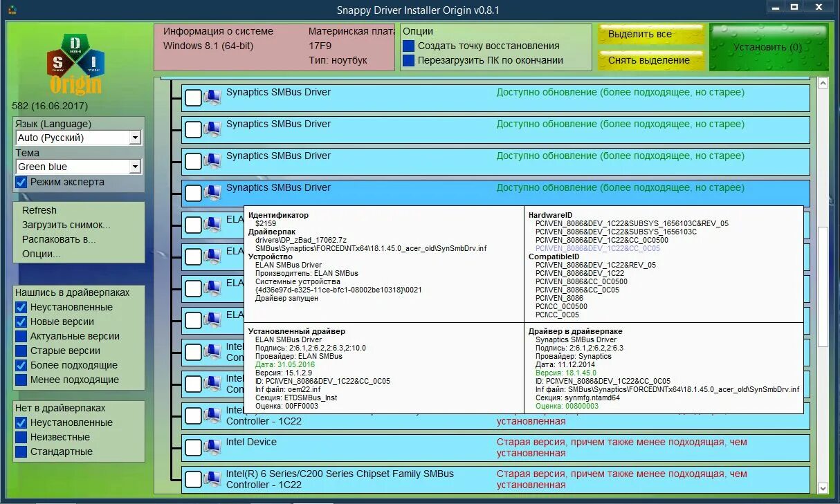Viewport: 840px width, 504px height.
Task: Toggle Новые версии filter
Action: tap(21, 321)
